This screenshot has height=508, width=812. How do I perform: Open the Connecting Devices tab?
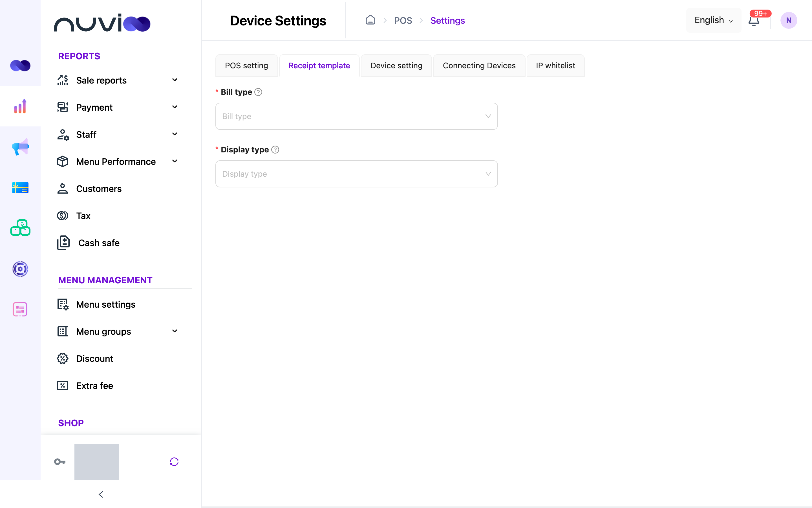point(479,65)
